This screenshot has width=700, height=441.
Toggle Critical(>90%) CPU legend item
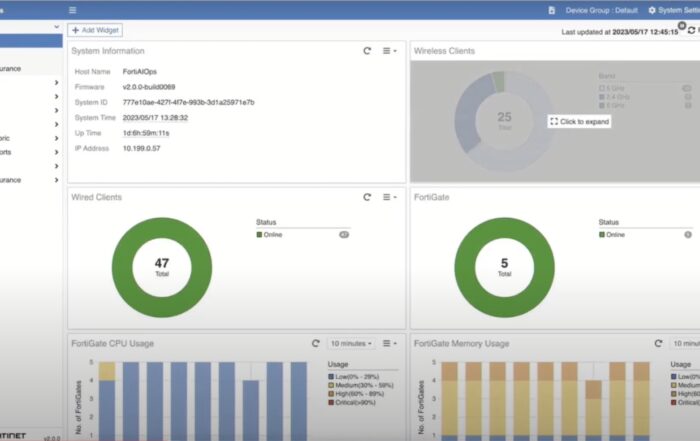point(352,402)
